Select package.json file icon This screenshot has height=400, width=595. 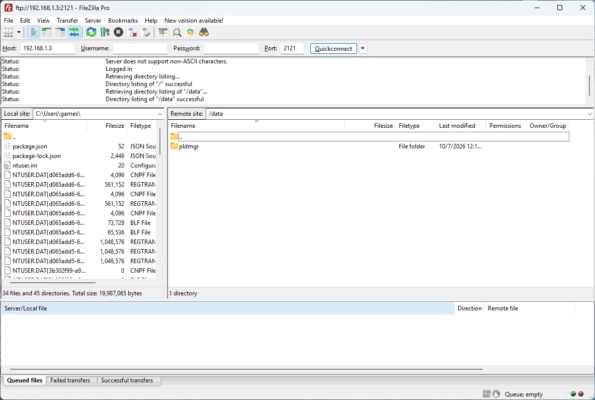coord(7,146)
